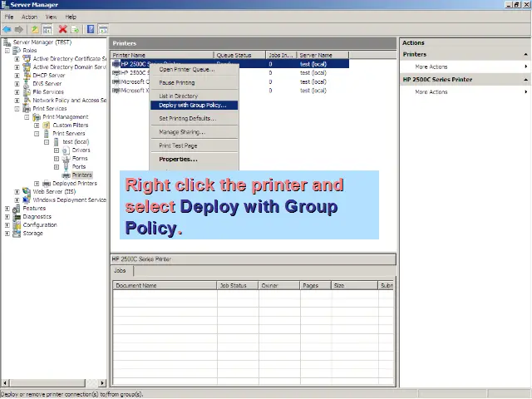Click the Roles node icon

17,51
